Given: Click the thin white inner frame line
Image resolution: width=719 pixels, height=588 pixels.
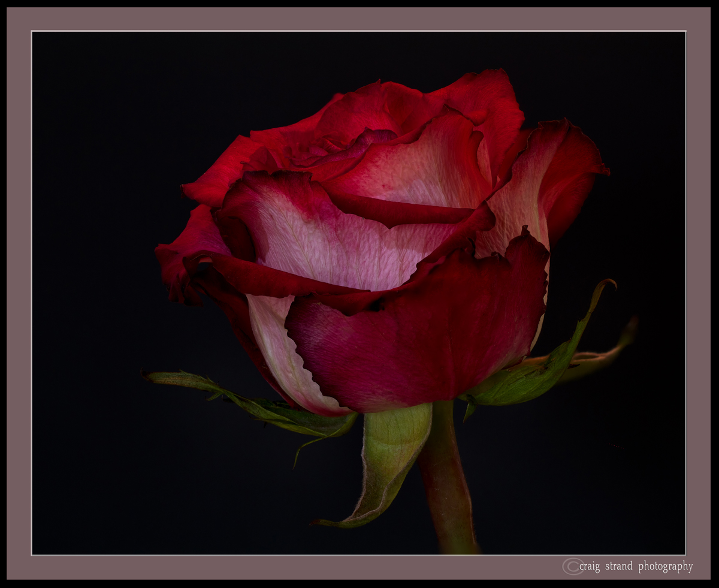Looking at the screenshot, I should (359, 31).
